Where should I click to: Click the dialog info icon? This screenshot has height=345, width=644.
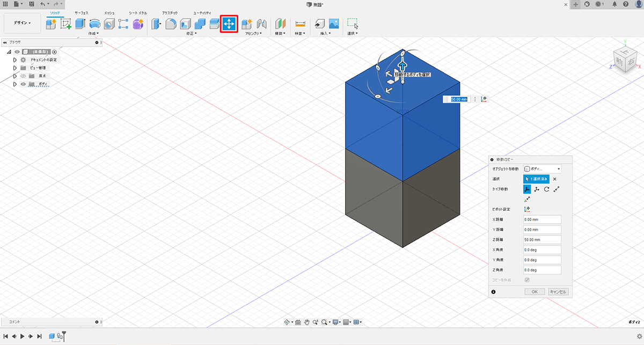coord(493,292)
